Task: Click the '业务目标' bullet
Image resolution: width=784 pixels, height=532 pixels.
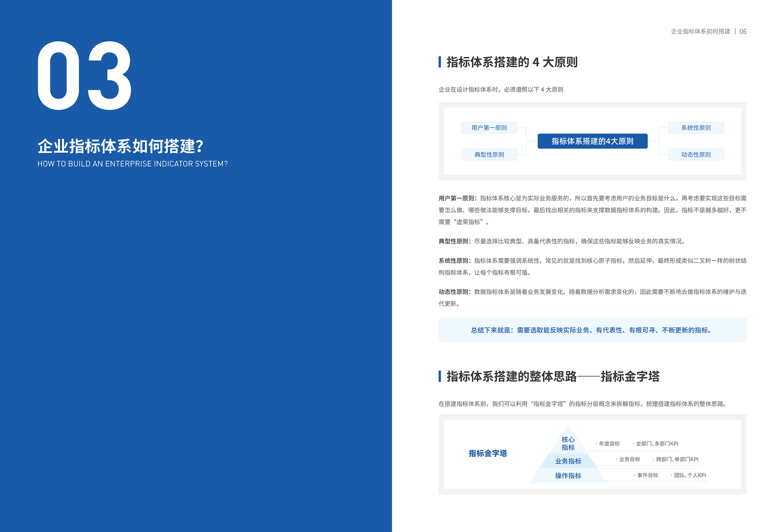Action: point(628,459)
